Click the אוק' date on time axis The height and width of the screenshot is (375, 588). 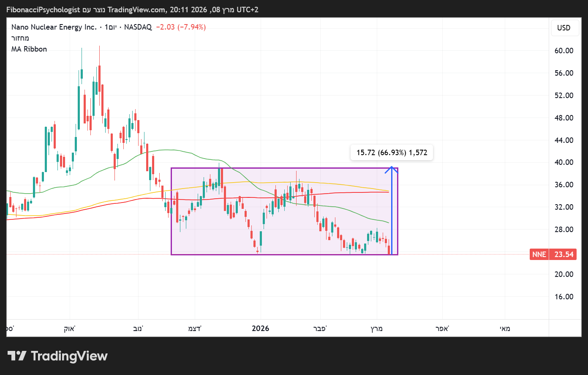tap(69, 328)
